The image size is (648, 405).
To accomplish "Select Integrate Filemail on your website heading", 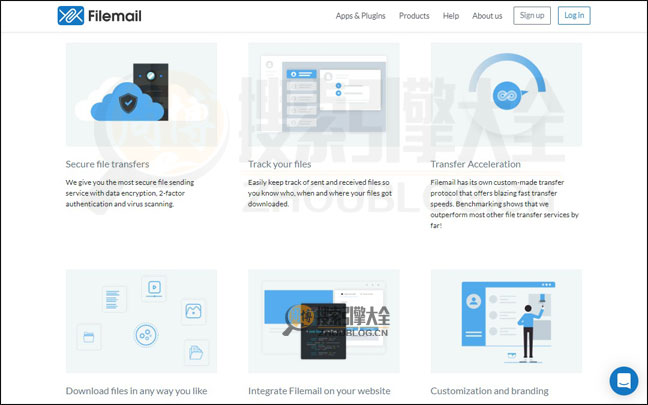I will (319, 391).
